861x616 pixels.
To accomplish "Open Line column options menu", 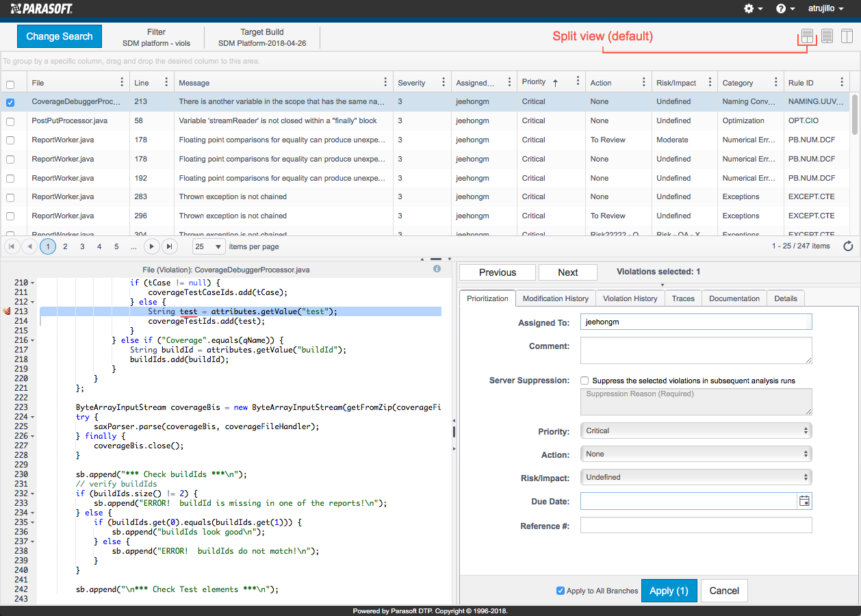I will (166, 82).
